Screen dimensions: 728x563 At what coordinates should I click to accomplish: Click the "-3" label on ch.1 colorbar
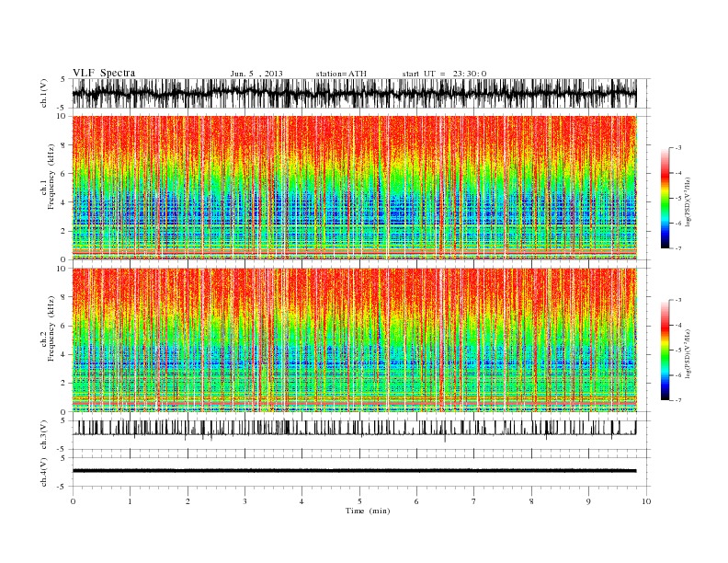coord(678,148)
